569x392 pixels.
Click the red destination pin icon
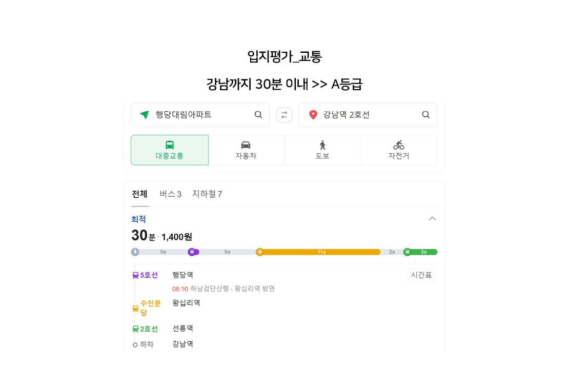pyautogui.click(x=313, y=115)
